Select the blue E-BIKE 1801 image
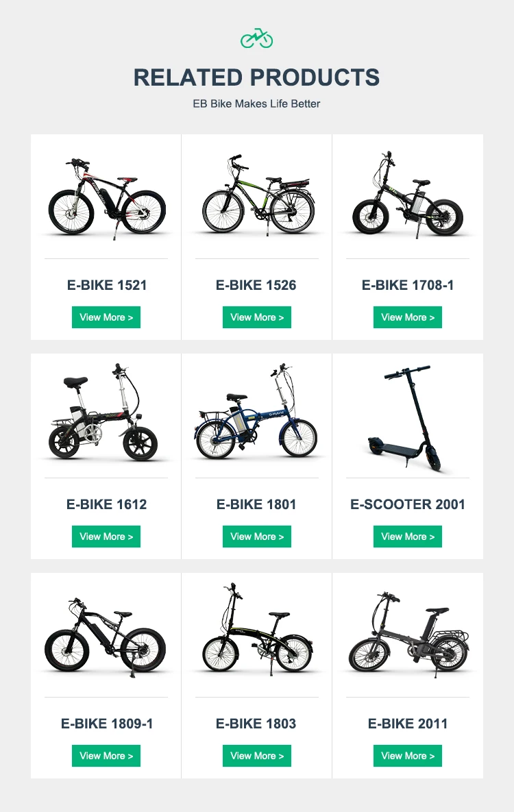Screen dimensions: 514x812 (x=256, y=412)
